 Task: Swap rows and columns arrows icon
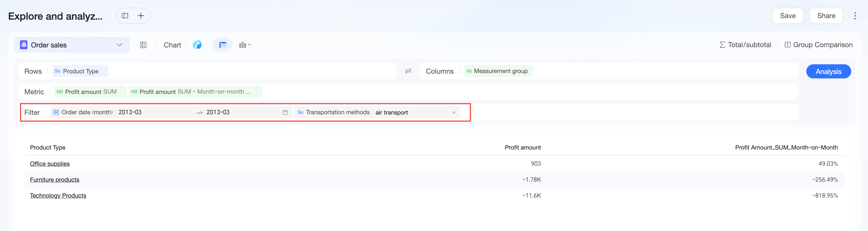(408, 71)
